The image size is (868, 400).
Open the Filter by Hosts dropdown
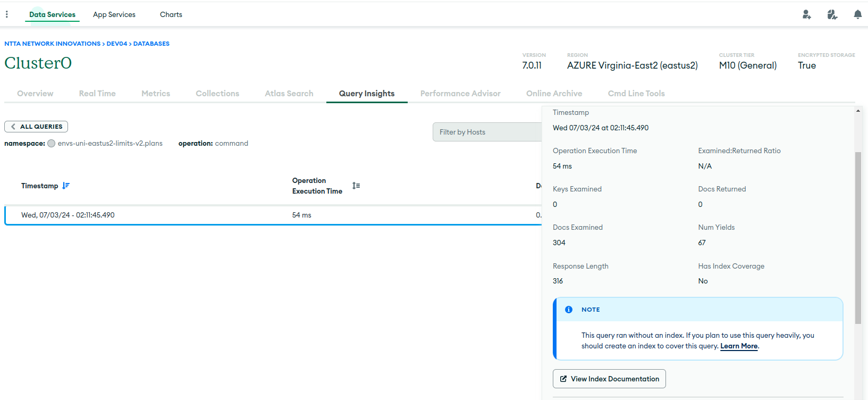pyautogui.click(x=487, y=132)
